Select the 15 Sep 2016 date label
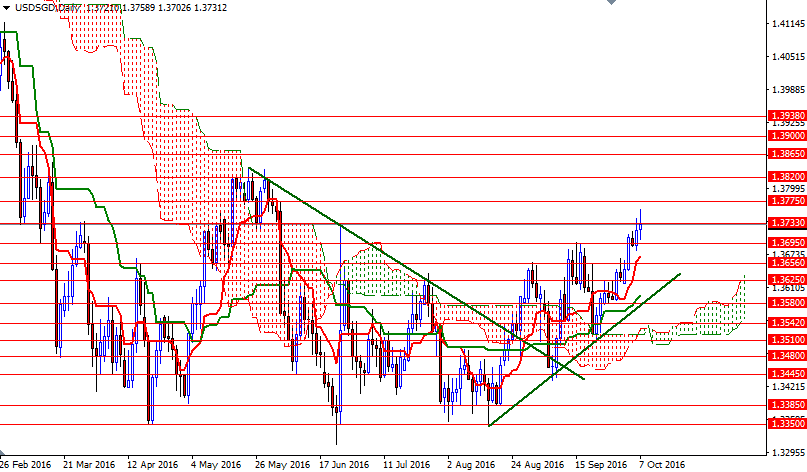The width and height of the screenshot is (807, 472). pos(601,465)
